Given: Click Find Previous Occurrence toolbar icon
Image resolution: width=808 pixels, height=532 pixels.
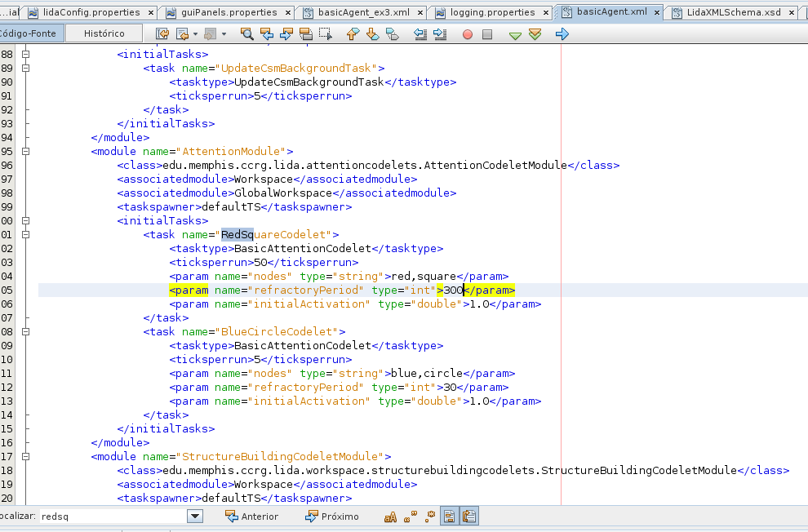Looking at the screenshot, I should 267,34.
